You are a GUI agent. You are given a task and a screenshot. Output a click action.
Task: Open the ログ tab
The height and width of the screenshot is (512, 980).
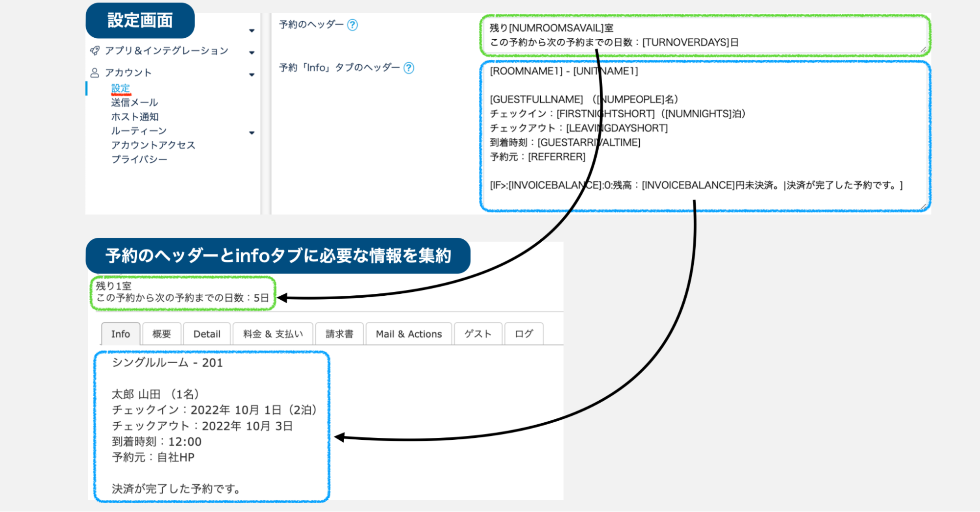coord(524,334)
